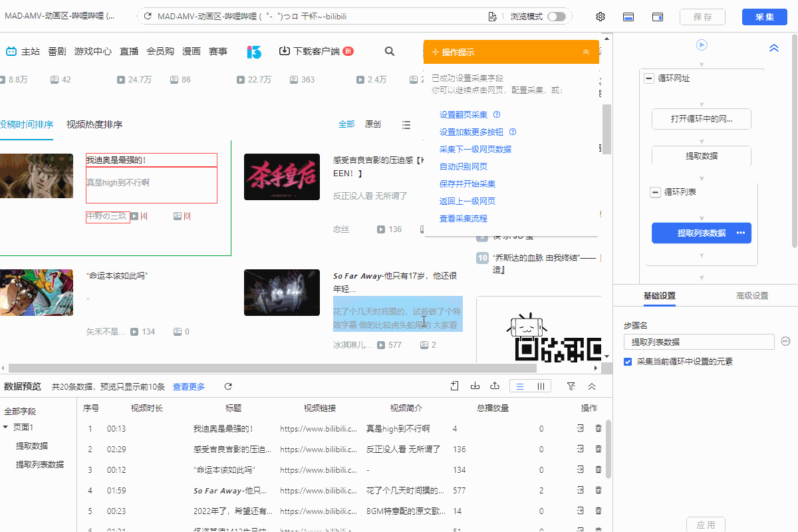Image resolution: width=798 pixels, height=532 pixels.
Task: Click the bilibili search magnifier icon
Action: pos(390,51)
